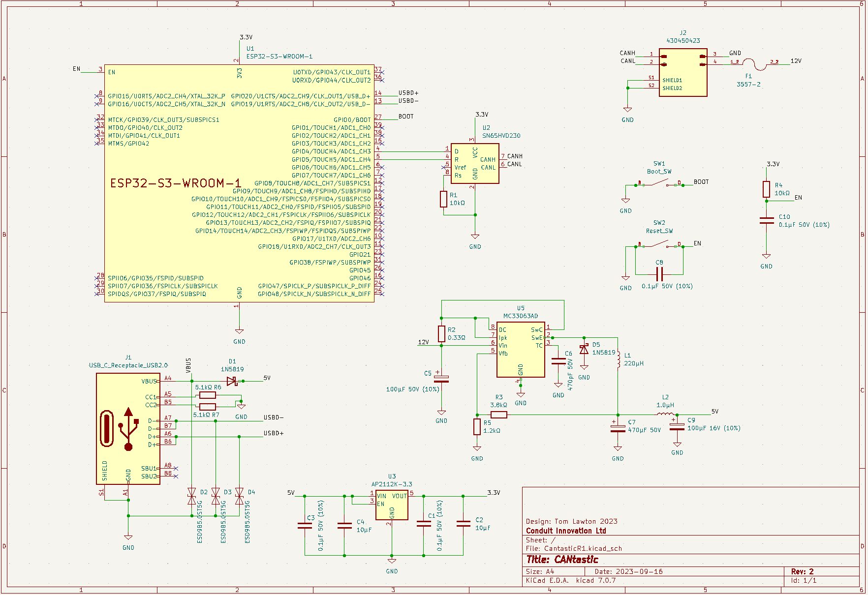Click the U1 reference designator text

250,49
